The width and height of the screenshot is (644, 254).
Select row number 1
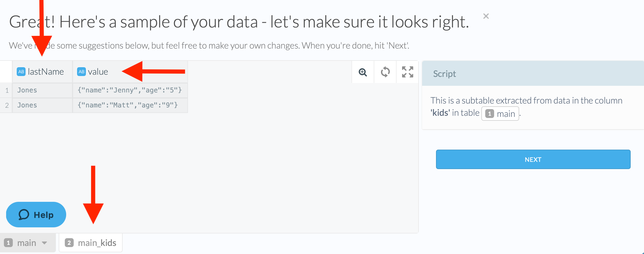click(7, 90)
